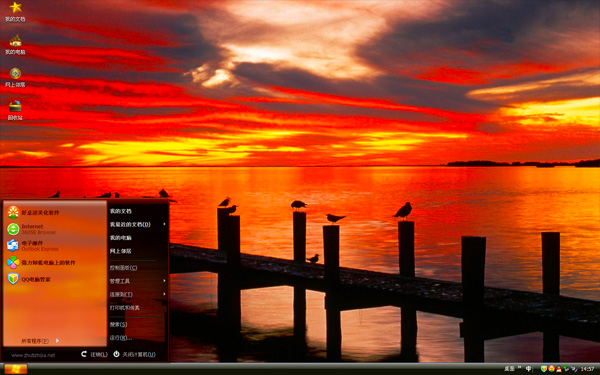600x375 pixels.
Task: Open QQ电脑管家 shield tray icon
Action: 544,368
